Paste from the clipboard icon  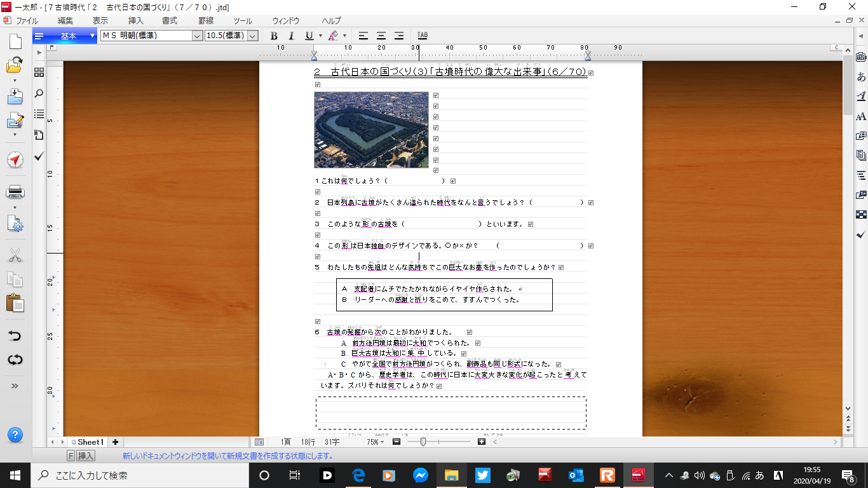(15, 303)
